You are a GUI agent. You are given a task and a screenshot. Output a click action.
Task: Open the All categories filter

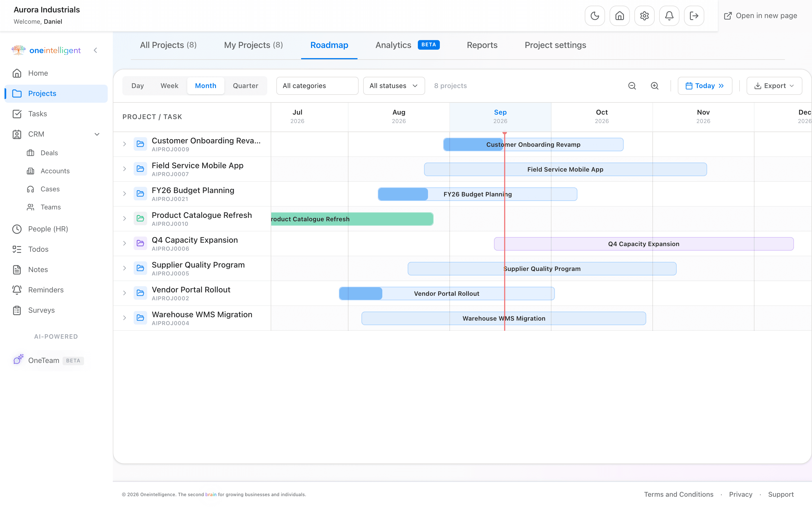[x=317, y=86]
